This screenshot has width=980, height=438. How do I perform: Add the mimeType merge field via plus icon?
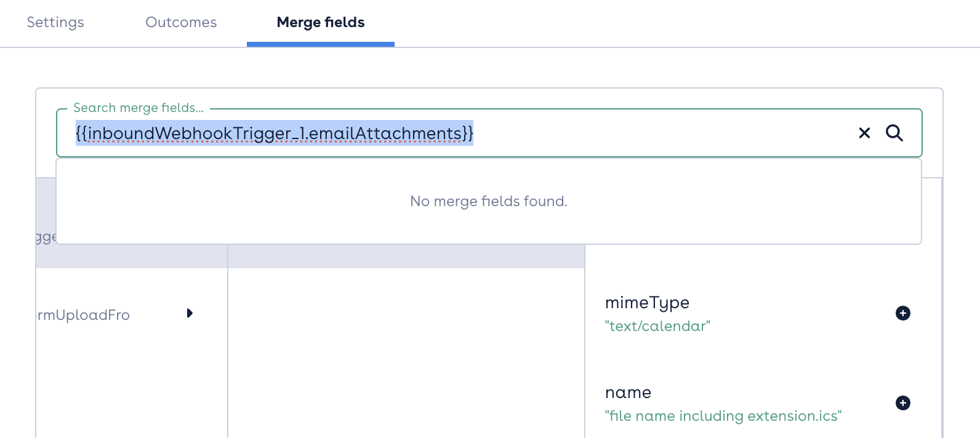pyautogui.click(x=903, y=313)
